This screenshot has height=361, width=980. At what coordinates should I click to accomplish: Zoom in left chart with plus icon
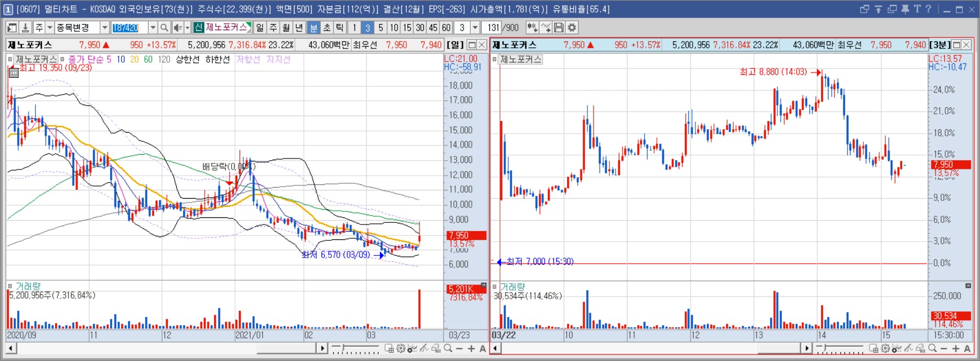471,348
